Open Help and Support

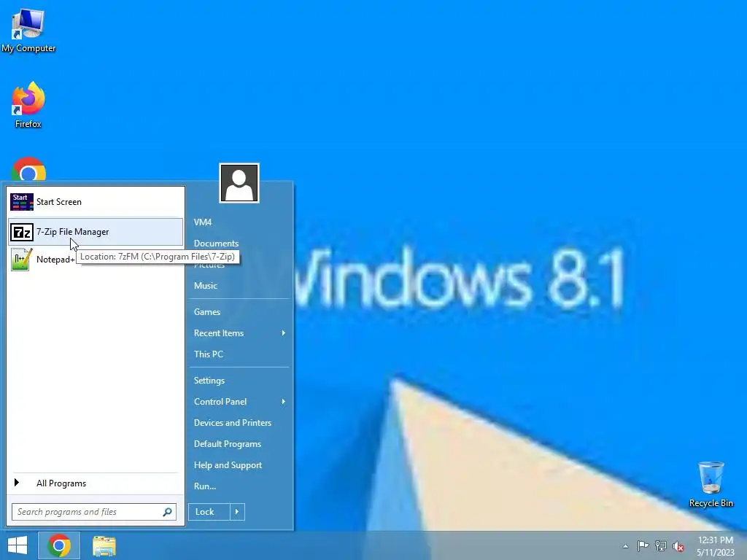click(x=228, y=465)
